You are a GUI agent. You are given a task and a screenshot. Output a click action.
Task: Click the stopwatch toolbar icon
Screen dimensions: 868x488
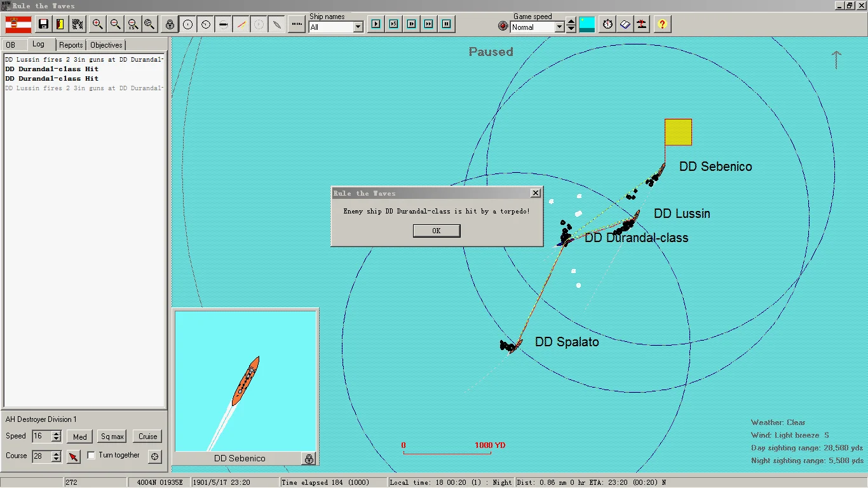click(x=608, y=24)
